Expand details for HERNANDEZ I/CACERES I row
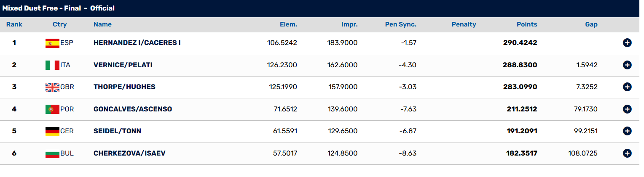This screenshot has width=644, height=177. pyautogui.click(x=627, y=43)
